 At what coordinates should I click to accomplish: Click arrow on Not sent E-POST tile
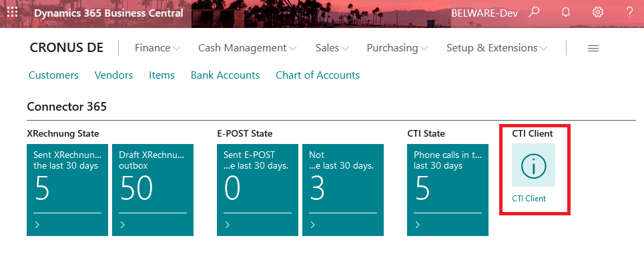[x=312, y=225]
